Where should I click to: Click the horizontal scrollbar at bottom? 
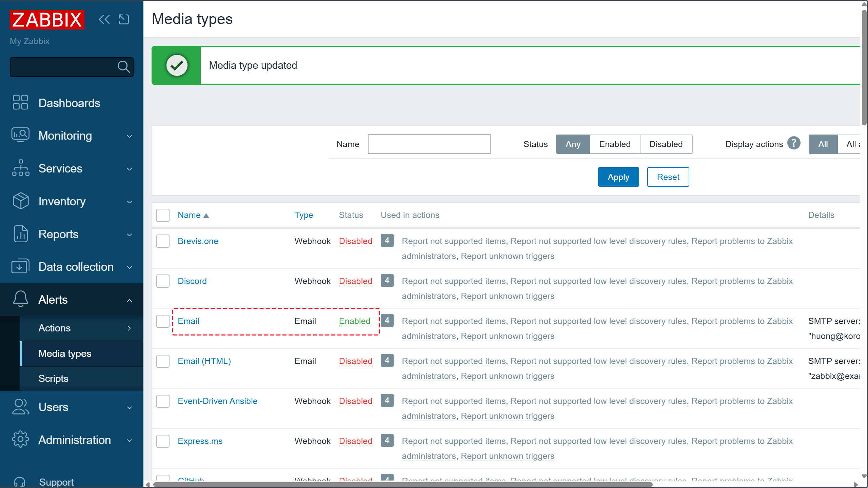[x=403, y=484]
